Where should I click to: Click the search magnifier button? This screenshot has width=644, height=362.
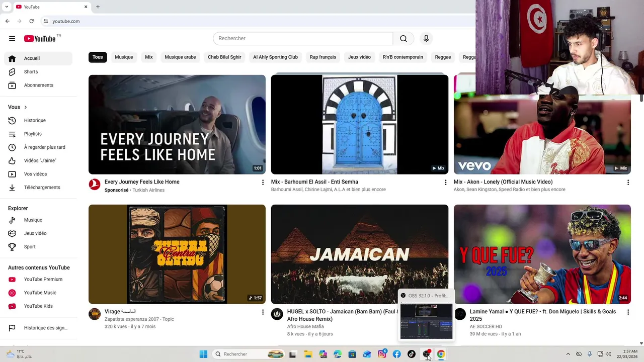[x=404, y=39]
